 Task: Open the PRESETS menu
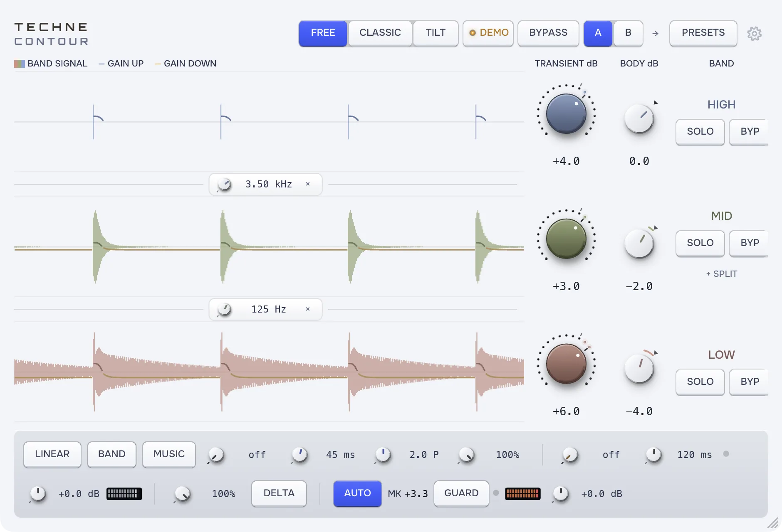pyautogui.click(x=703, y=33)
